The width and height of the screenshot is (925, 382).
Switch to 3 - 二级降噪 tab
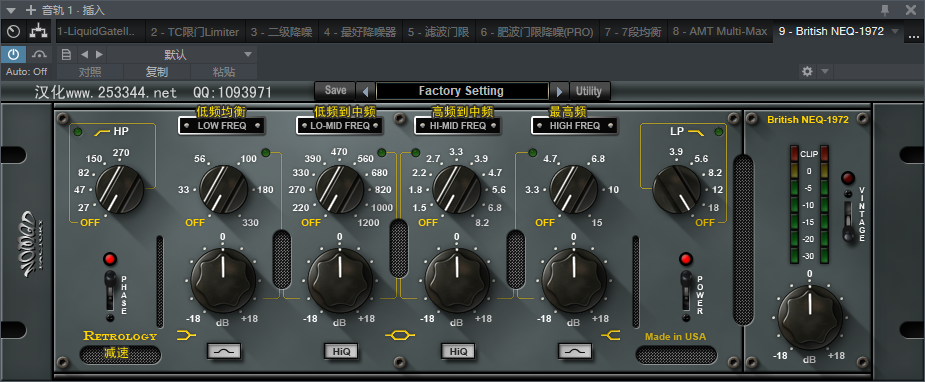(x=281, y=32)
